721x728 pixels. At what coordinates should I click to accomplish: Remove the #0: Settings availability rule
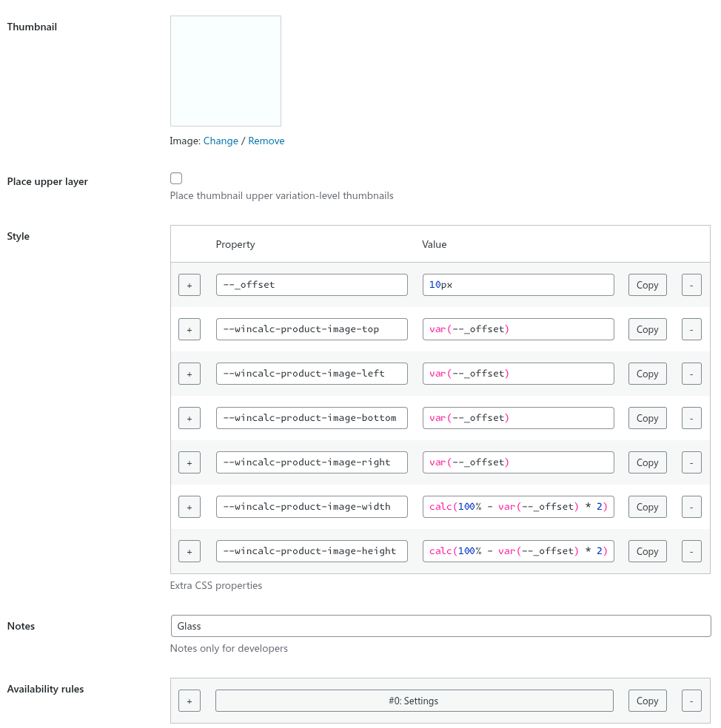click(x=691, y=701)
